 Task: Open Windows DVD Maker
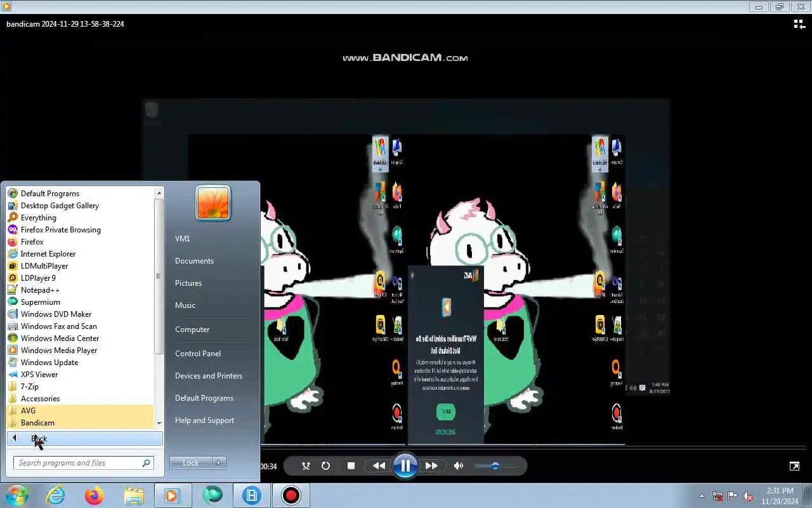tap(56, 314)
